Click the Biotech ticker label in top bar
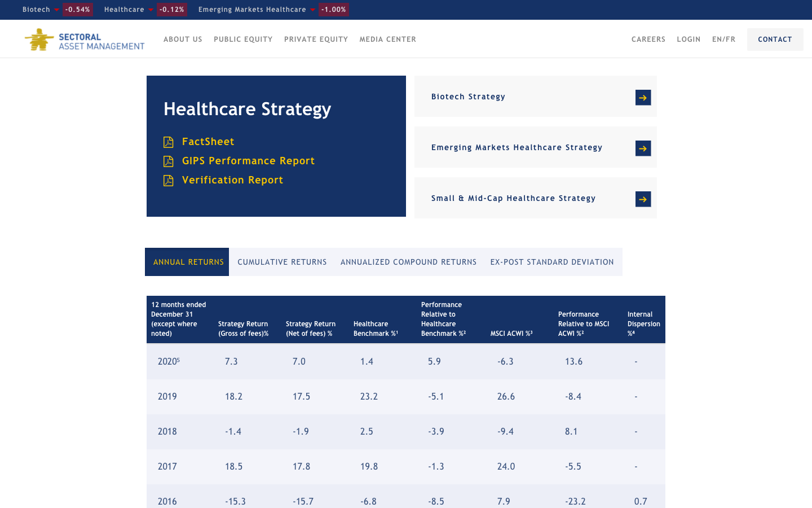812x508 pixels. 36,10
